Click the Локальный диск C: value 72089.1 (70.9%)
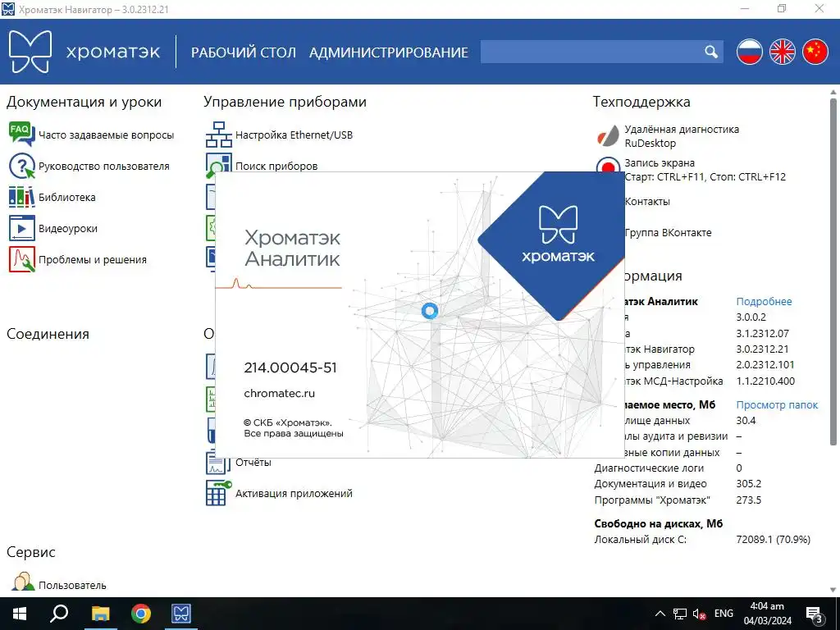Viewport: 840px width, 630px height. [773, 540]
